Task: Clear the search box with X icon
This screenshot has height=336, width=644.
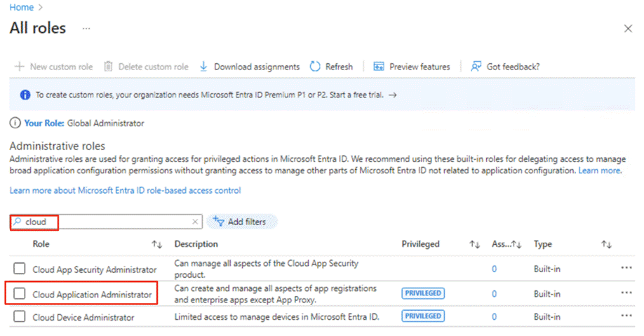Action: pyautogui.click(x=196, y=222)
